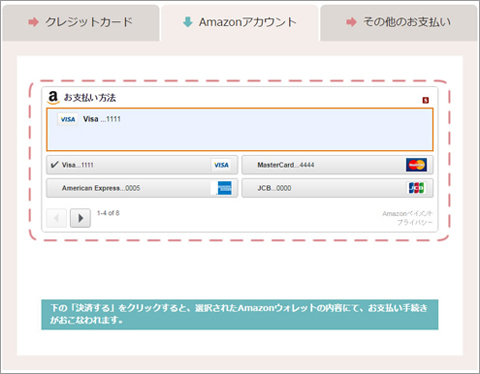Click the small red icon at widget corner
480x374 pixels.
coord(426,100)
